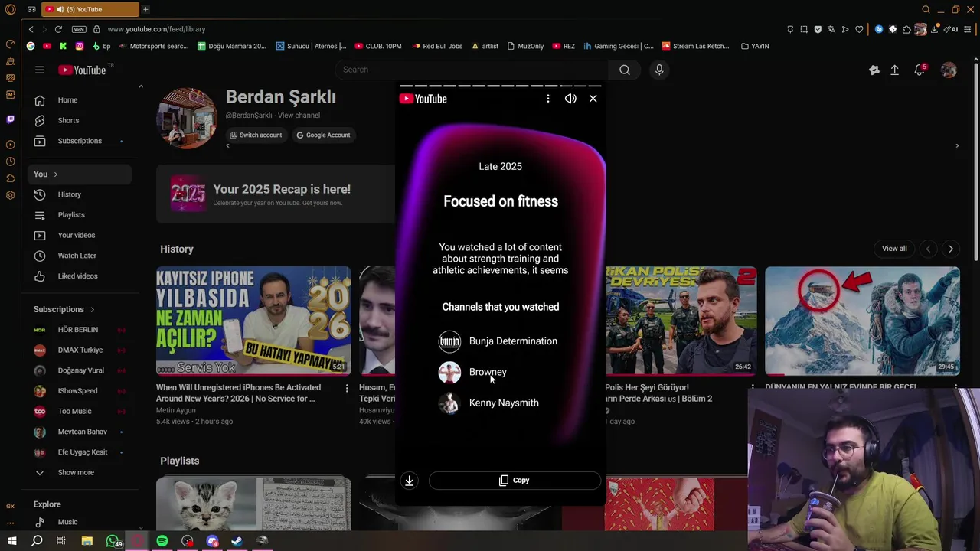Open Kayıtsız iPhone video thumbnail
This screenshot has height=551, width=980.
(x=253, y=321)
